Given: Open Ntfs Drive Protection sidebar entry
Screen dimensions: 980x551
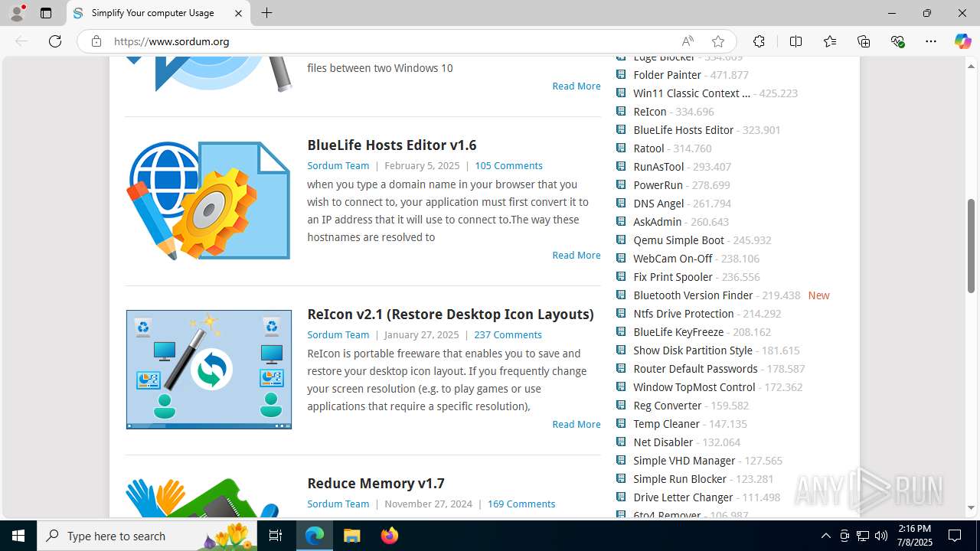Looking at the screenshot, I should coord(684,313).
